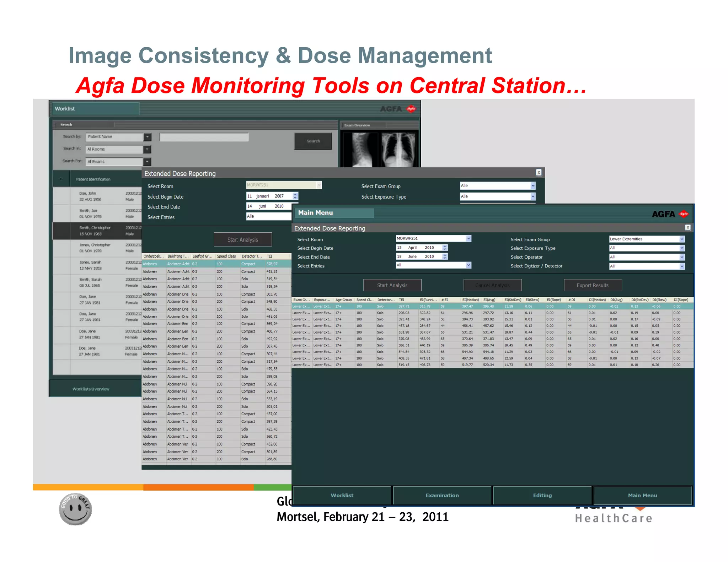The height and width of the screenshot is (562, 728).
Task: Switch to the Main Menu bottom tab
Action: (643, 495)
